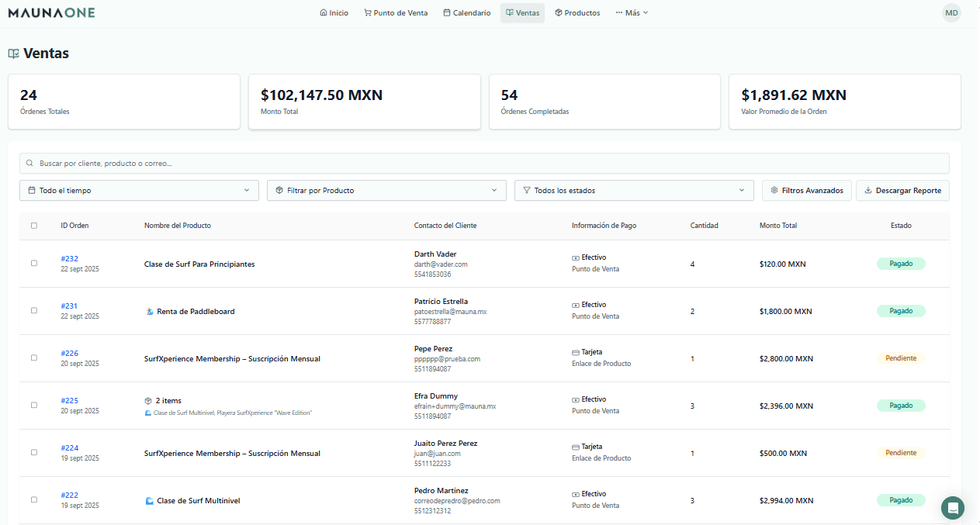
Task: Check the box for order #225
Action: [x=33, y=405]
